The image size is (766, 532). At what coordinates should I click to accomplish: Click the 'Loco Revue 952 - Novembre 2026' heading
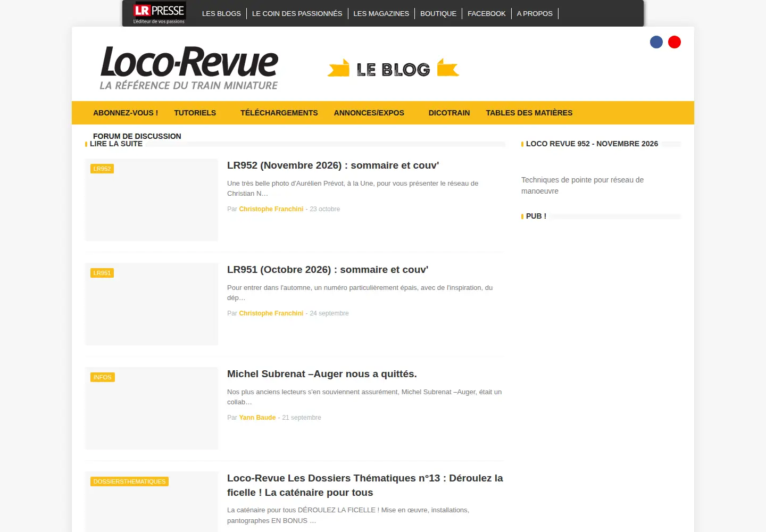[x=592, y=144]
